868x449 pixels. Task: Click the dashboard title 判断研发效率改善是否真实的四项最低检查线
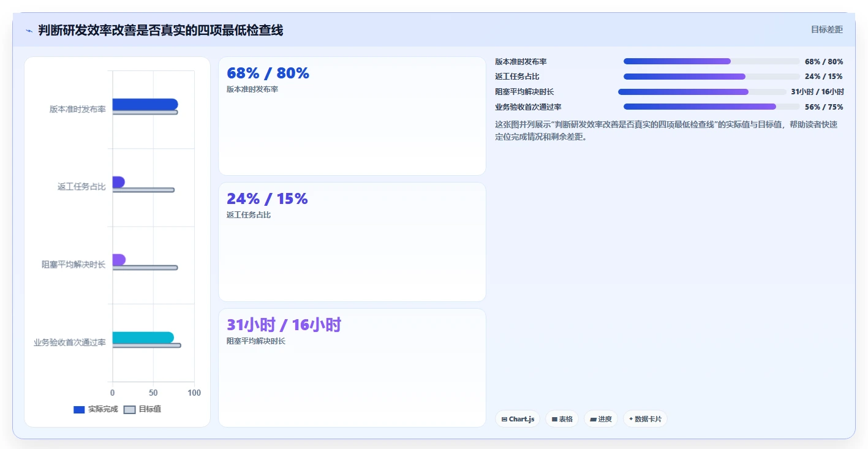click(x=160, y=30)
